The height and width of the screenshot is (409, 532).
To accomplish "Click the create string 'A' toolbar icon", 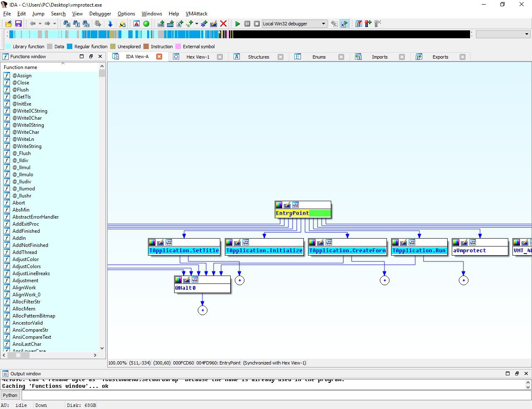I will tap(180, 24).
